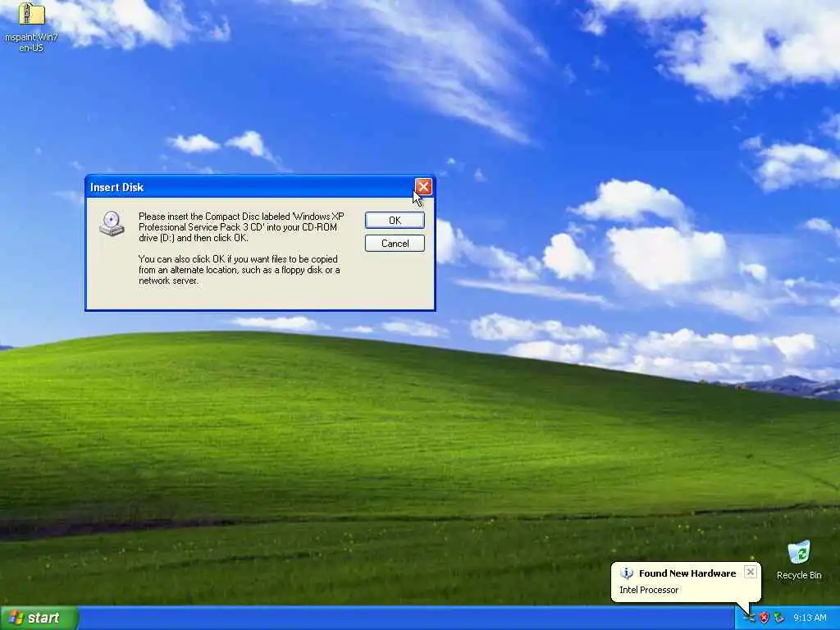
Task: Click the 'Intel Processor' balloon text
Action: (x=649, y=590)
